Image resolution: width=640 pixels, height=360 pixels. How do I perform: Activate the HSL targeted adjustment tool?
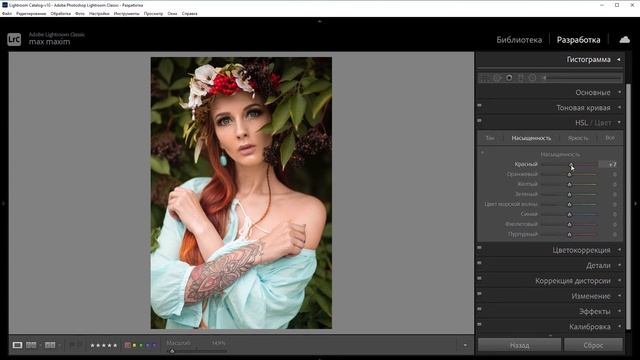482,153
